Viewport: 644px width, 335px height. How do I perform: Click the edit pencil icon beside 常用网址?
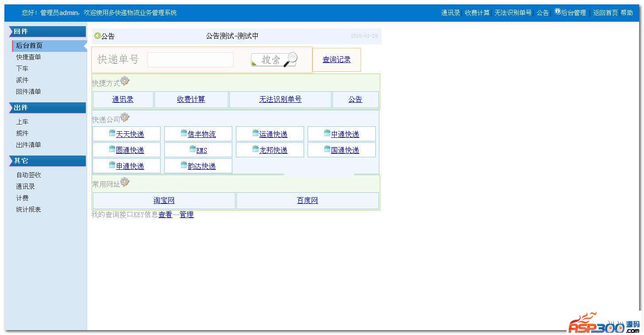point(125,182)
